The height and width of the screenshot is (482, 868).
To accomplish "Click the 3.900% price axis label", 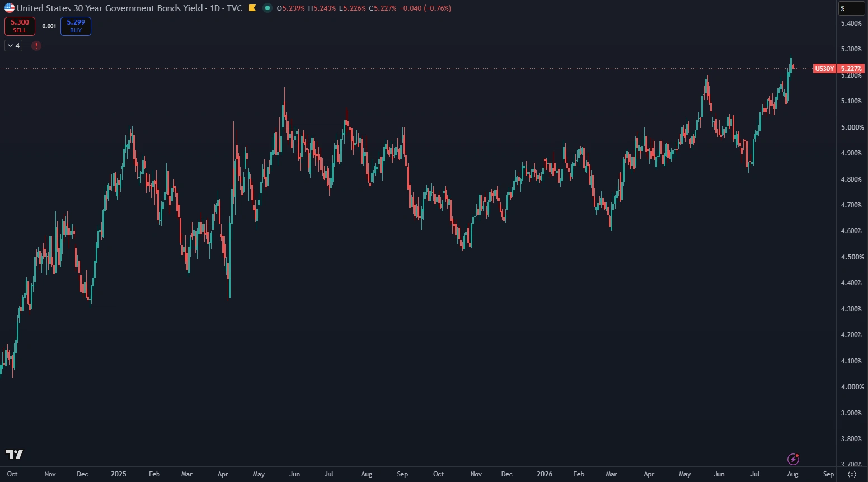I will click(x=851, y=413).
